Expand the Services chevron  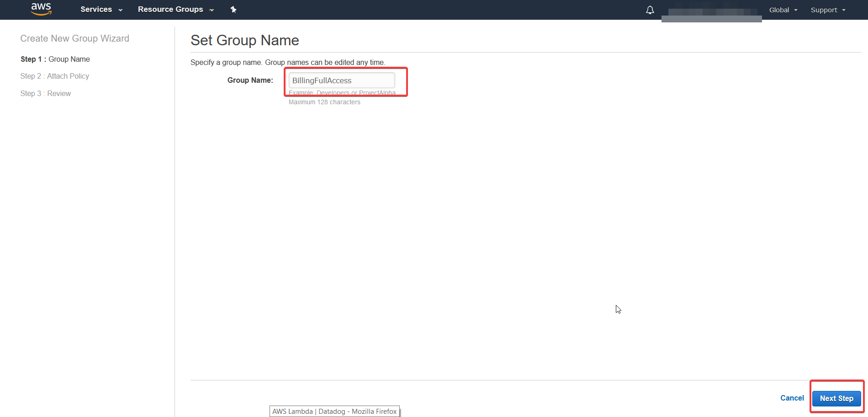120,10
